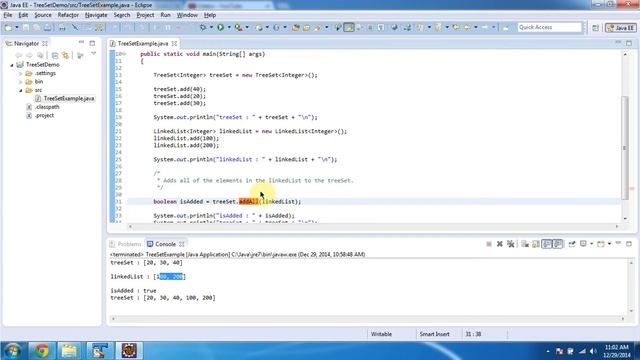The height and width of the screenshot is (360, 640).
Task: Collapse the TreeSetDemo project node
Action: (12, 65)
